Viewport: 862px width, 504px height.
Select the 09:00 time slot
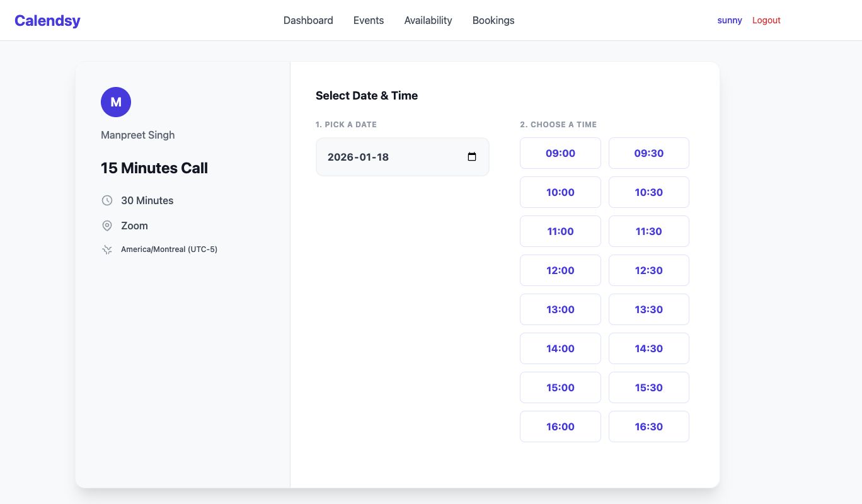click(560, 153)
